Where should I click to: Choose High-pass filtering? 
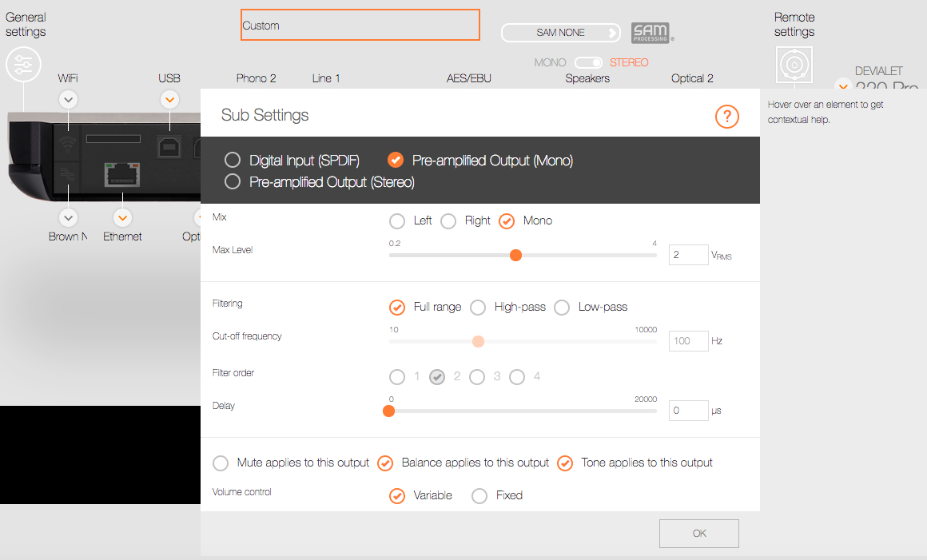pos(478,308)
